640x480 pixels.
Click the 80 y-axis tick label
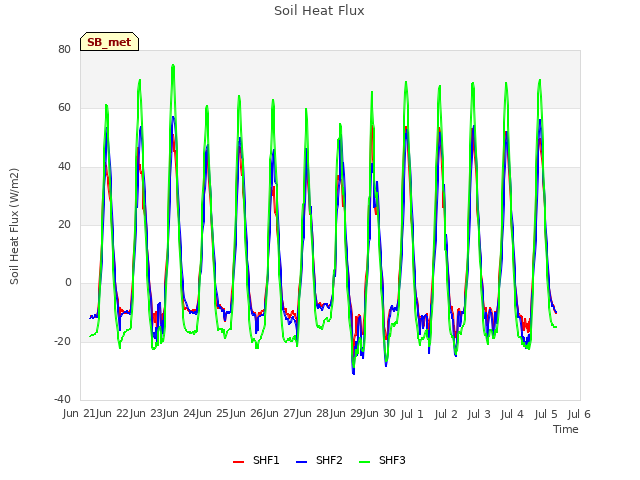click(x=64, y=49)
